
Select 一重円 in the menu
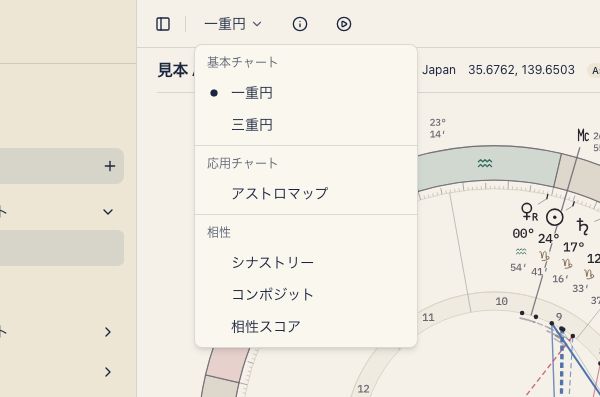(x=306, y=93)
